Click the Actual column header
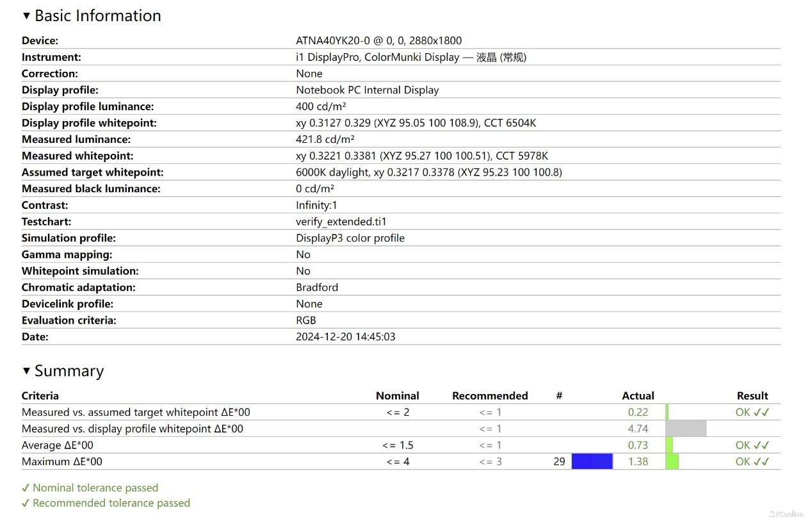 coord(638,396)
